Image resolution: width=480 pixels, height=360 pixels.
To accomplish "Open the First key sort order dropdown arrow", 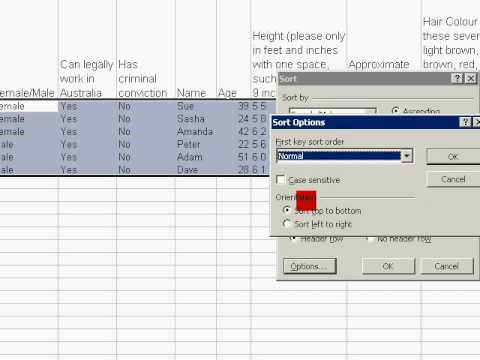I will 407,156.
